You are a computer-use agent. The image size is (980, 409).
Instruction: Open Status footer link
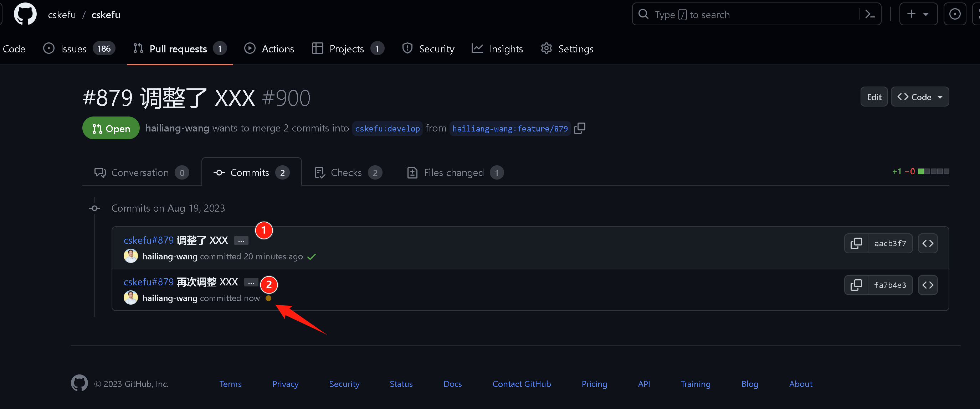(x=401, y=384)
